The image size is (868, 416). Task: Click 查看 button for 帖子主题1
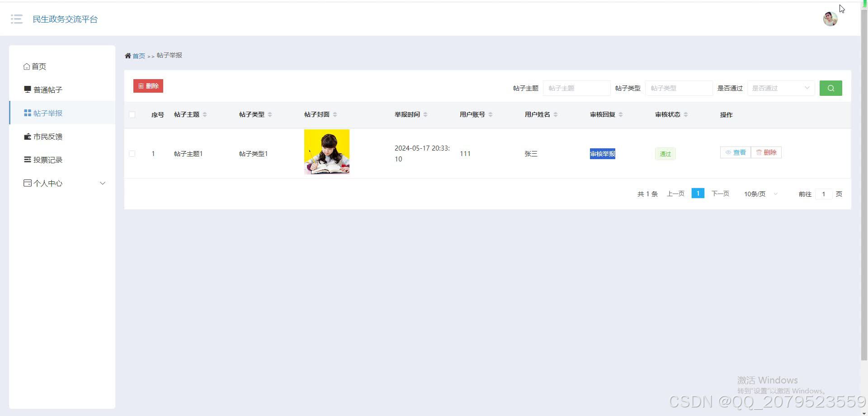coord(736,152)
